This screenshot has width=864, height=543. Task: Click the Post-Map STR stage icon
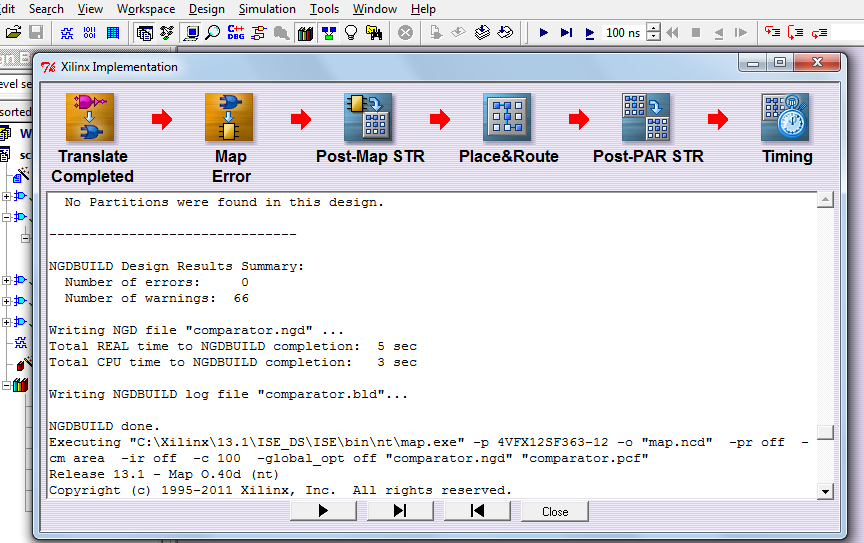coord(368,117)
